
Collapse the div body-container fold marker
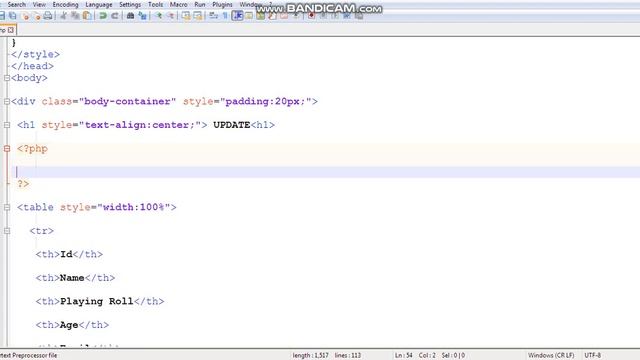[7, 102]
